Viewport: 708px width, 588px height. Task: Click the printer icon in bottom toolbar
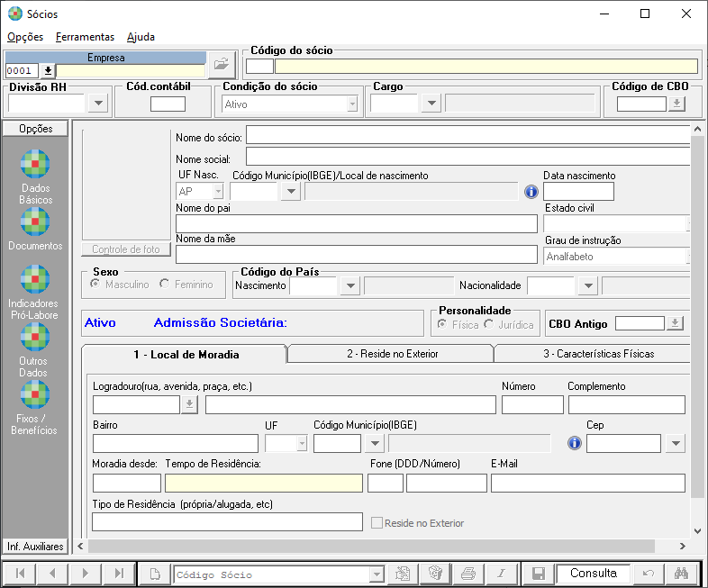pyautogui.click(x=468, y=574)
